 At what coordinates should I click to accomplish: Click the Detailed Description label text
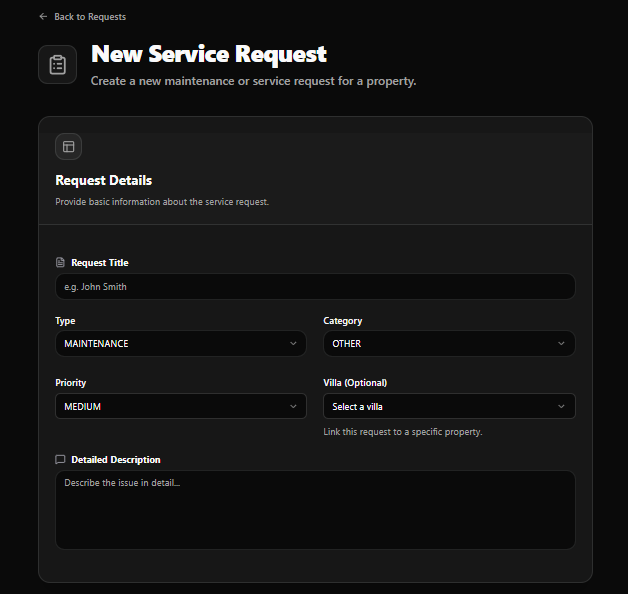[116, 459]
